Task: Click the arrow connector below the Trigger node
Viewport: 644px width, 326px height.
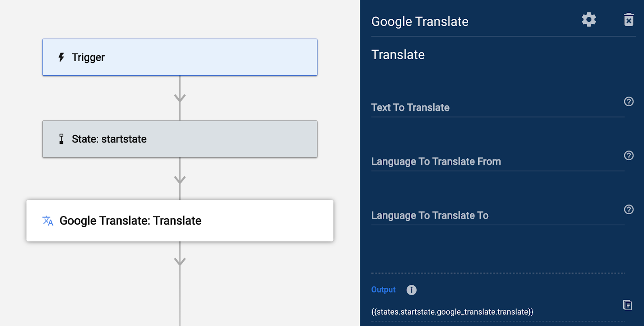Action: (180, 98)
